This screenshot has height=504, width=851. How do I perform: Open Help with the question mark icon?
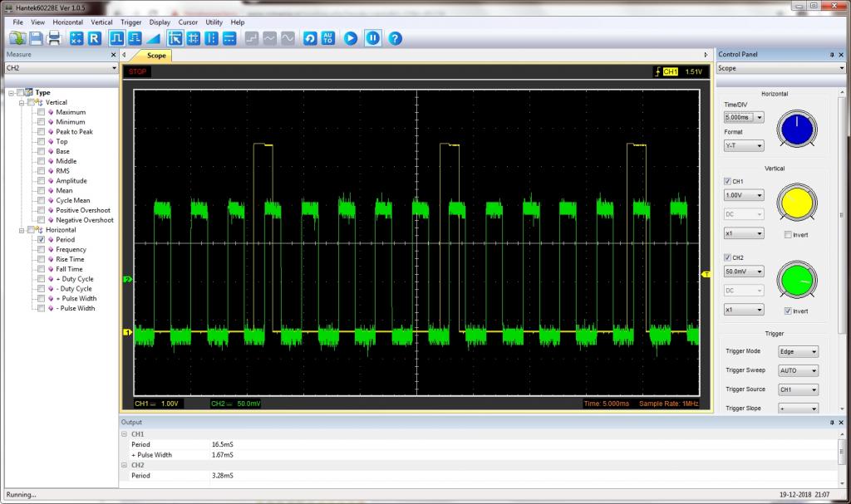396,38
